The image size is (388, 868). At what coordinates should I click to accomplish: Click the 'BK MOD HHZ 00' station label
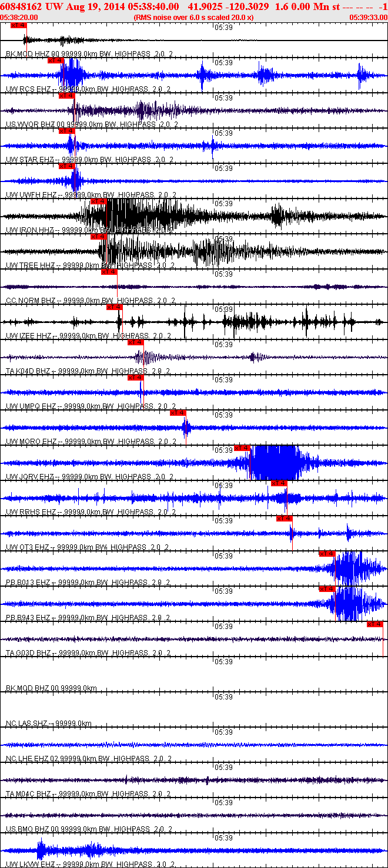33,54
